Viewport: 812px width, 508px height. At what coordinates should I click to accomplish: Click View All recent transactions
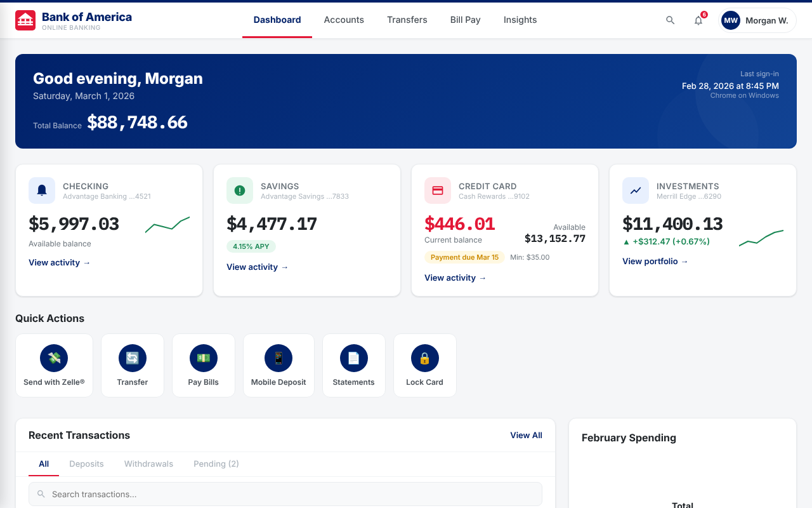526,435
